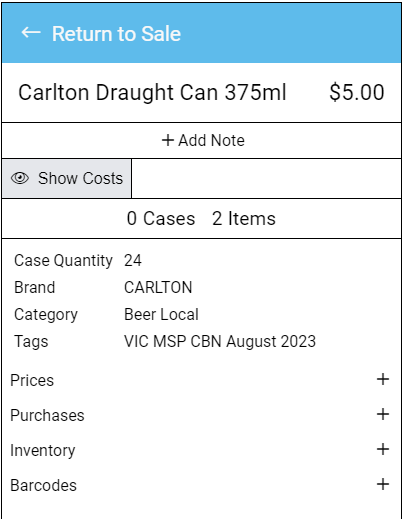Click the Carlton Draught Can 375ml title
This screenshot has width=404, height=519.
coord(152,92)
